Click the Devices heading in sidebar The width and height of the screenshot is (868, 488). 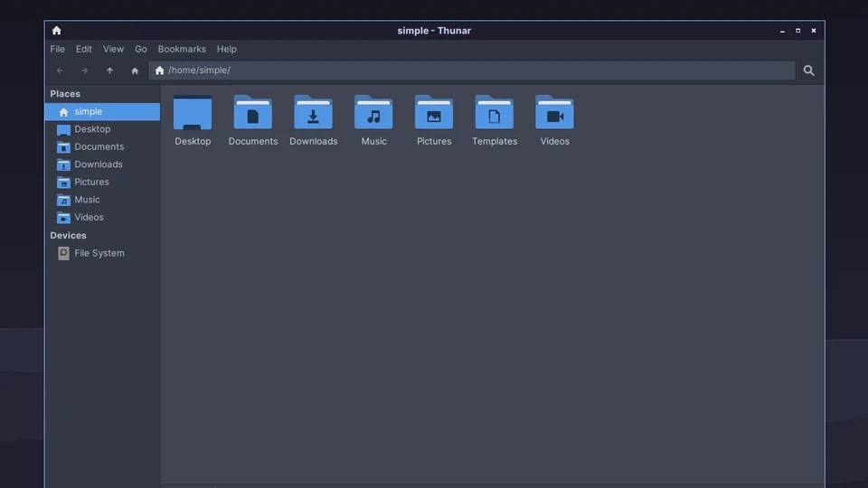tap(68, 235)
